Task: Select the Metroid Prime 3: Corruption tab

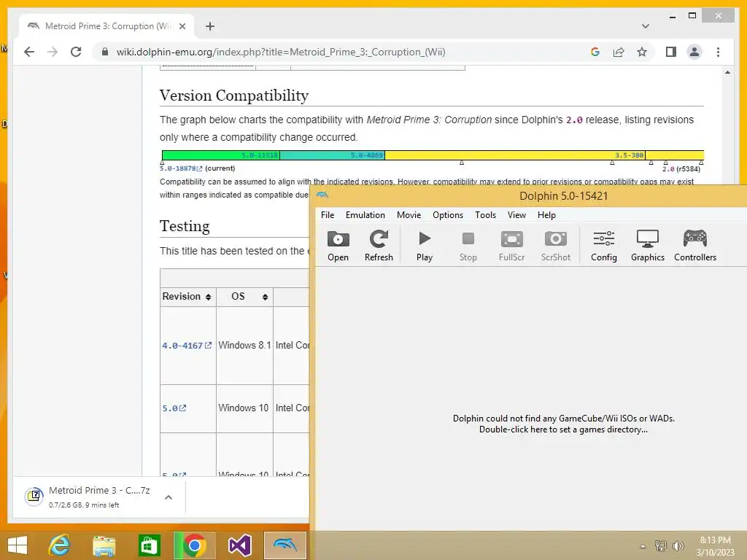Action: coord(107,26)
